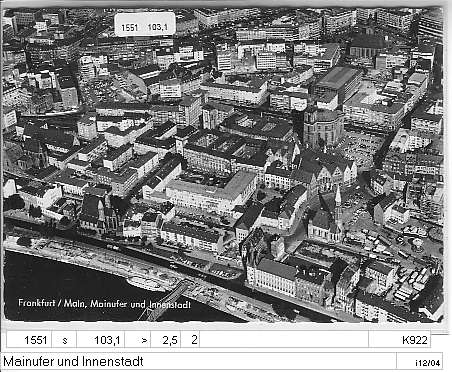Image resolution: width=452 pixels, height=372 pixels.
Task: Click the catalog number field 1551
Action: (29, 340)
